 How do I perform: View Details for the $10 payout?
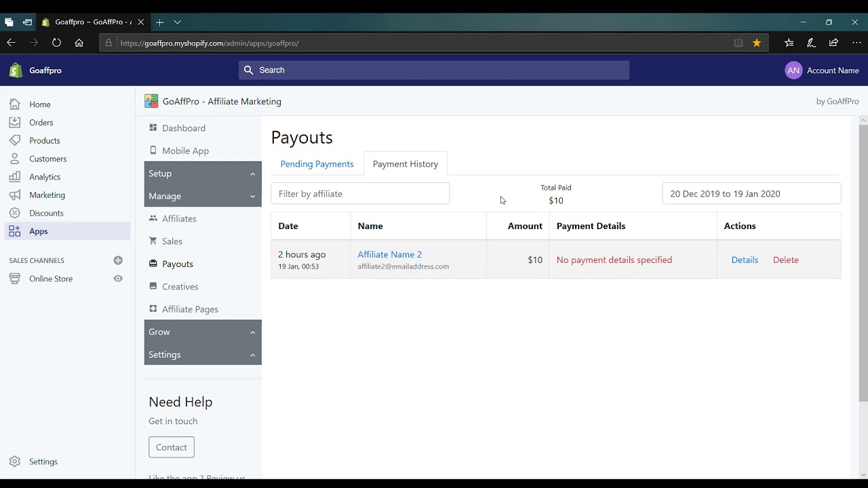tap(745, 260)
